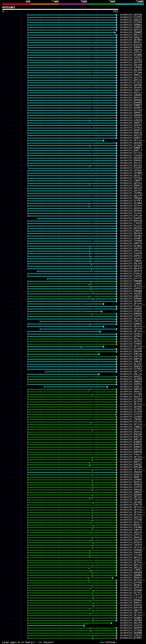Viewport: 146px width, 644px height.
Task: Click the UniRef100_Q84QJ3 label
Action: tap(131, 37)
